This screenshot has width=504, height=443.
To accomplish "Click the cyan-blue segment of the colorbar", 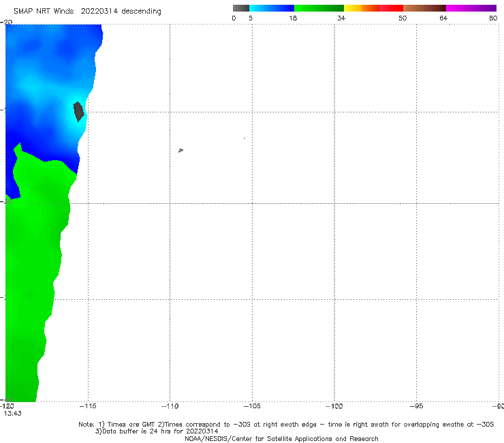I will coord(272,8).
